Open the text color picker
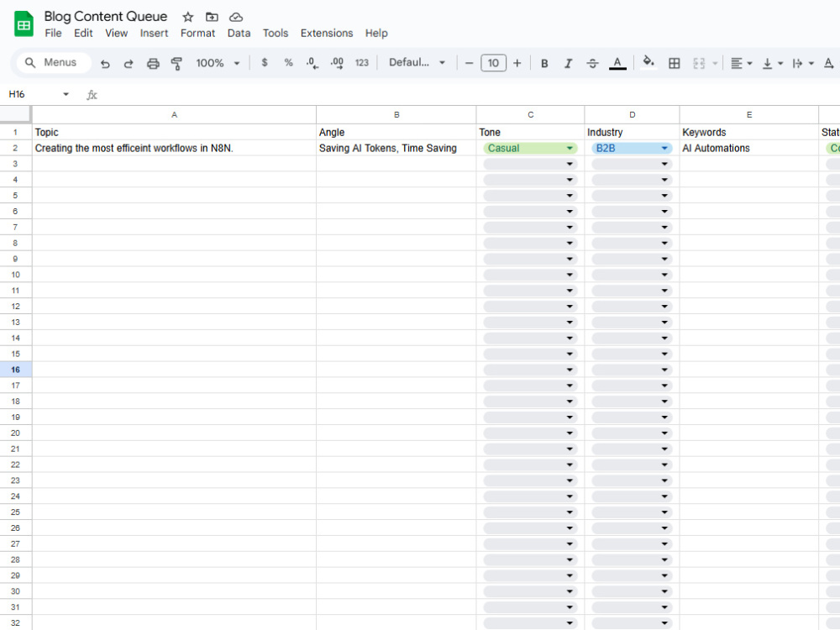The width and height of the screenshot is (840, 630). point(617,63)
